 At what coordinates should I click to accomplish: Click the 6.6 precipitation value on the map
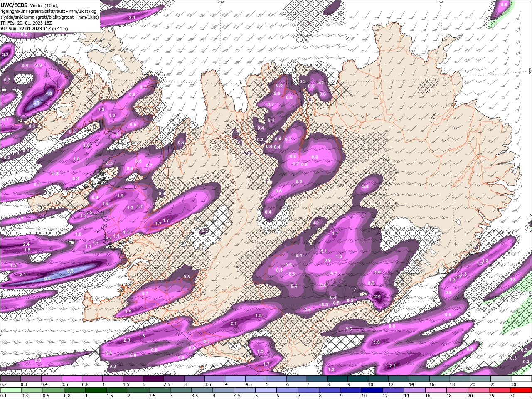pyautogui.click(x=47, y=278)
